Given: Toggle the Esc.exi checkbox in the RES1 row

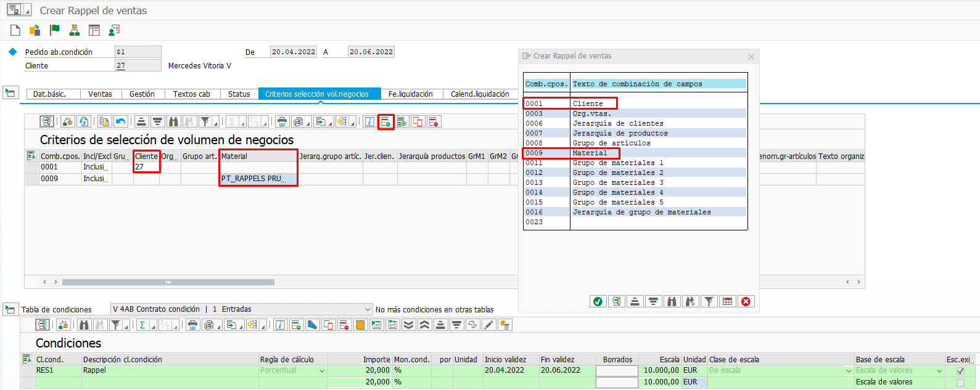Looking at the screenshot, I should point(960,371).
